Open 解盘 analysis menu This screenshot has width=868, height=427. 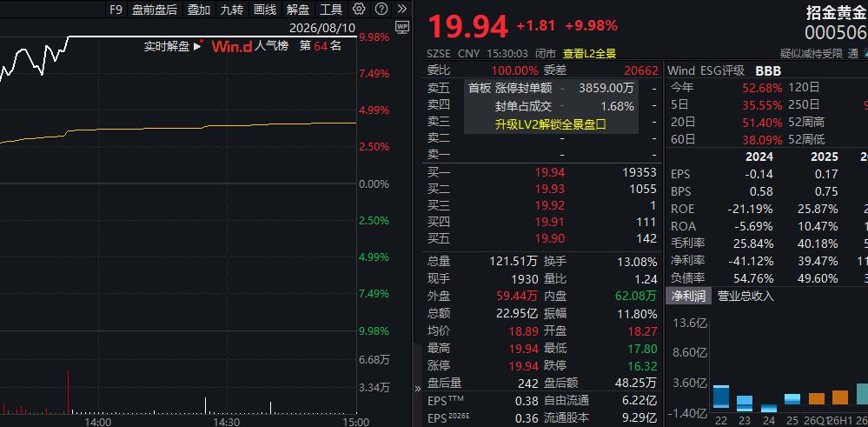[298, 9]
